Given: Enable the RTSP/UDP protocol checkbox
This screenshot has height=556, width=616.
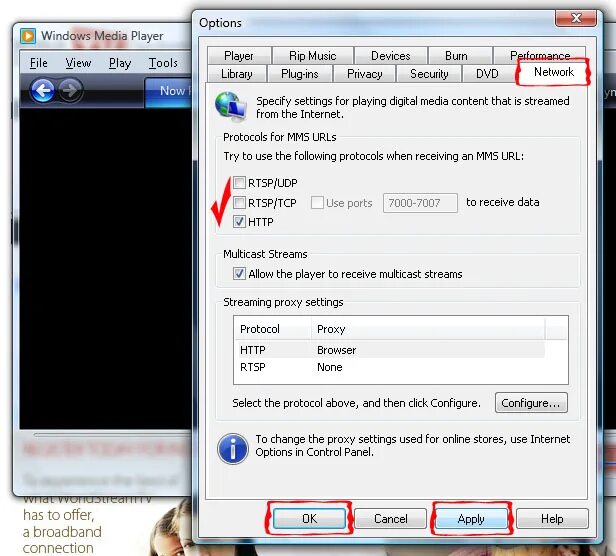Looking at the screenshot, I should click(x=239, y=183).
